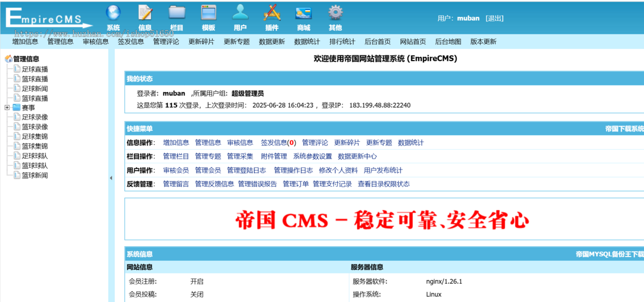Open 管理操作日志 in the quick menu

294,171
